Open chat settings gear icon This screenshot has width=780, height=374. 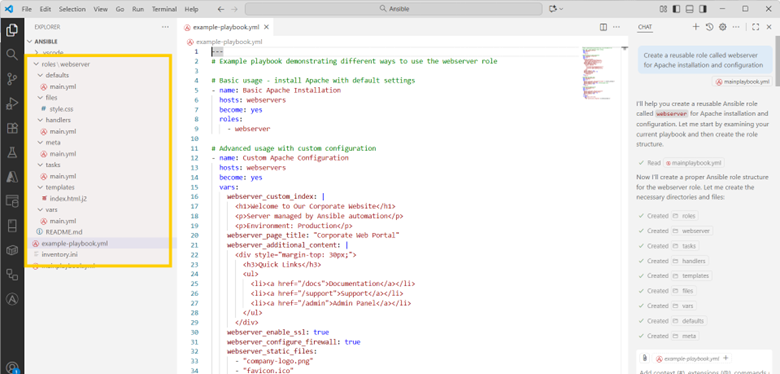point(723,27)
